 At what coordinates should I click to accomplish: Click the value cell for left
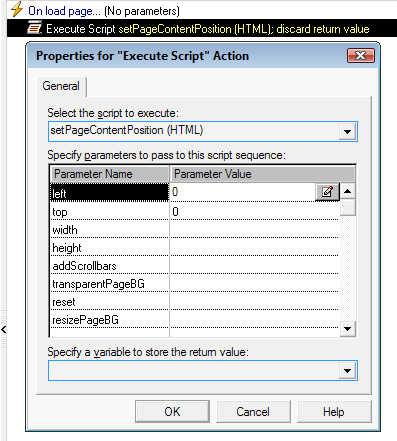pos(243,192)
